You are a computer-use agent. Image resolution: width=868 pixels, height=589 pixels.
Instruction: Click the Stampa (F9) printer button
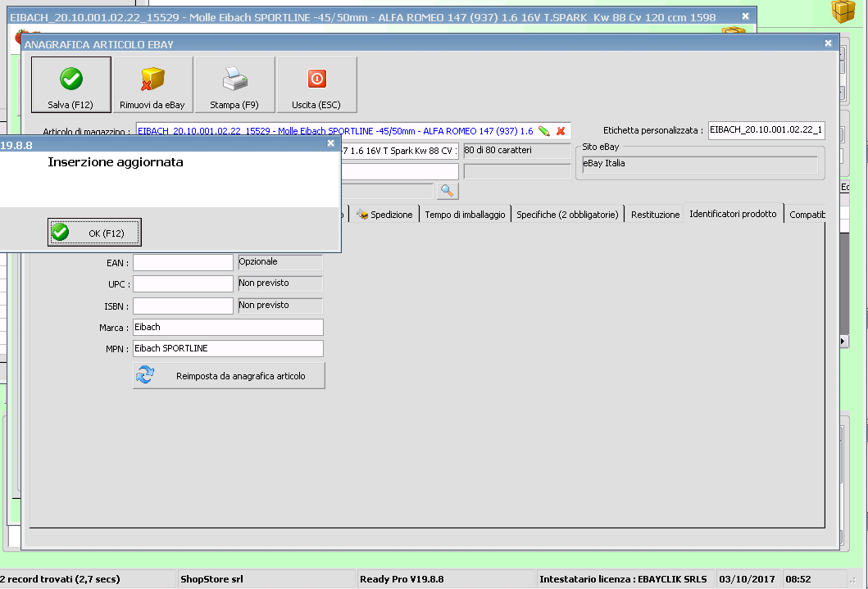234,84
